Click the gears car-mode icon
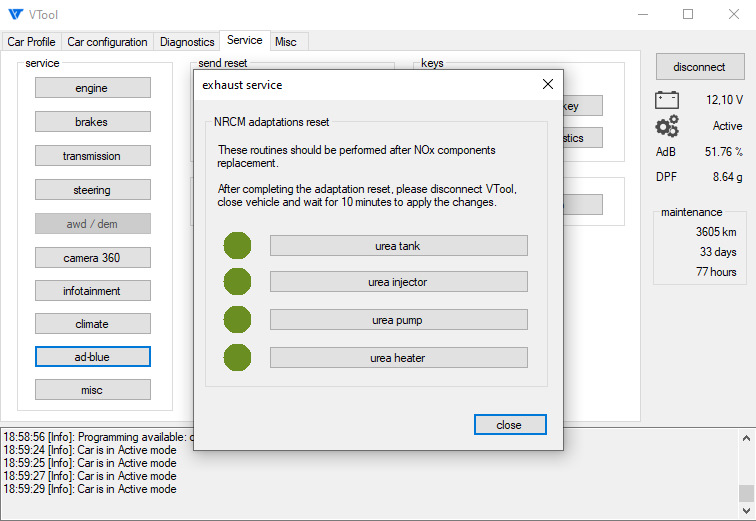This screenshot has height=521, width=756. click(x=667, y=126)
